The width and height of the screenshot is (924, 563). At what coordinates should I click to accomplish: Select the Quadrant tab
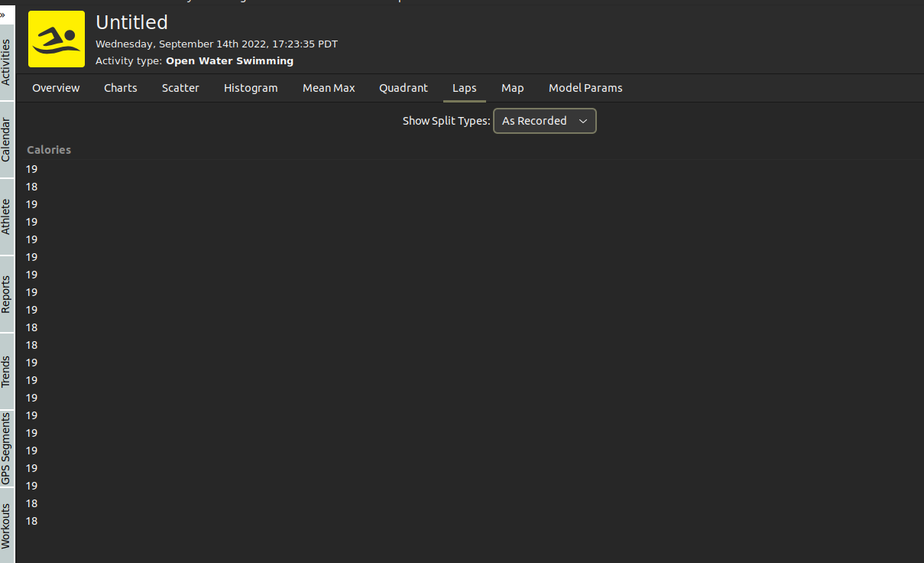[404, 88]
